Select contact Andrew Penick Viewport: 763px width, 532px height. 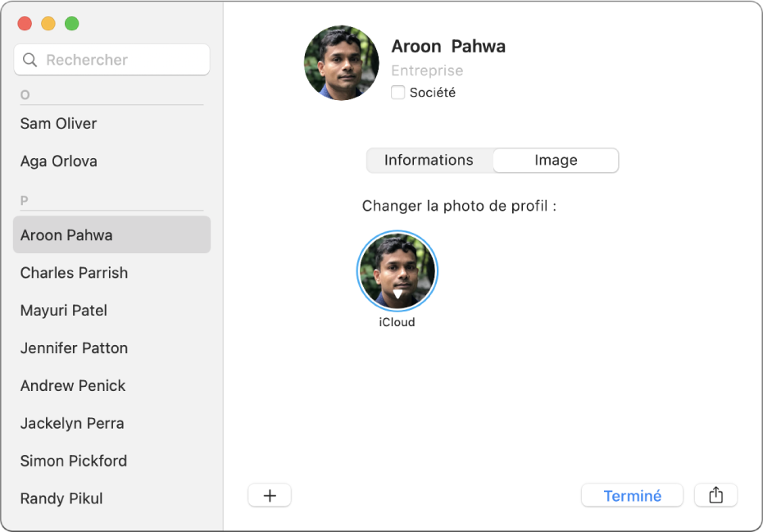(72, 386)
